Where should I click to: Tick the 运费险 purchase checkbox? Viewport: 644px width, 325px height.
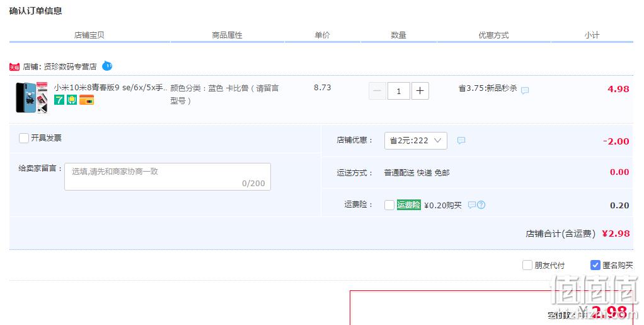pos(389,205)
